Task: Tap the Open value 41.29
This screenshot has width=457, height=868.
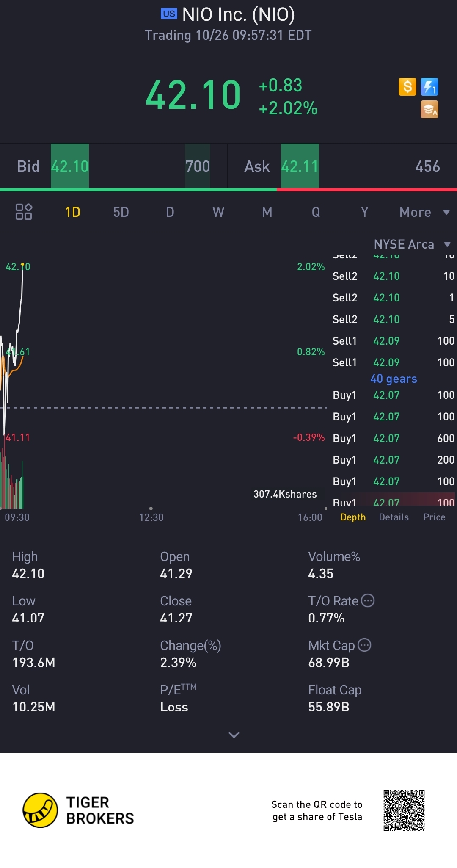Action: click(176, 573)
